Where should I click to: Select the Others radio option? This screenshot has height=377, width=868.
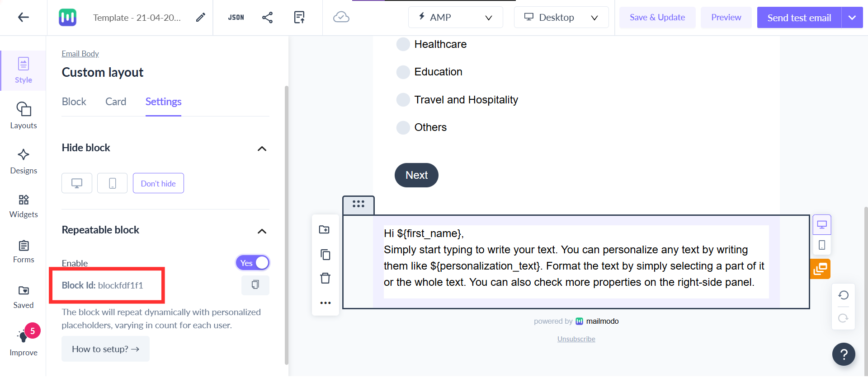(403, 127)
